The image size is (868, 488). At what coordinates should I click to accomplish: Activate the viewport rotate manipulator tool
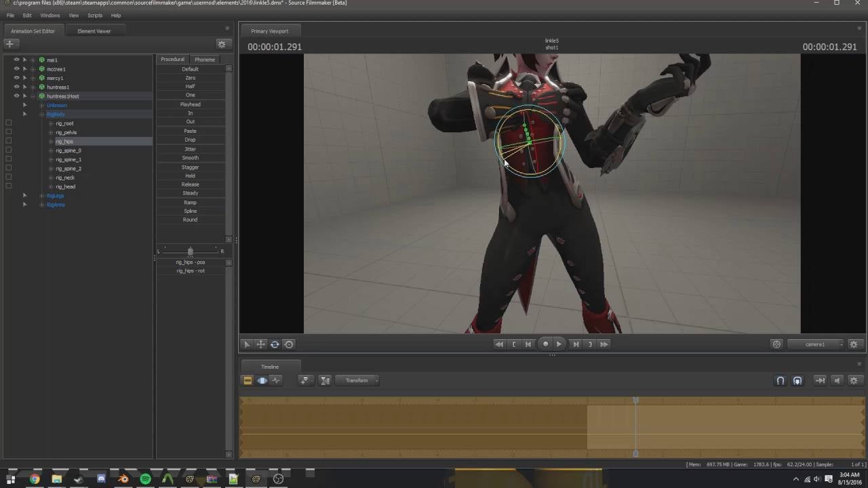point(275,344)
